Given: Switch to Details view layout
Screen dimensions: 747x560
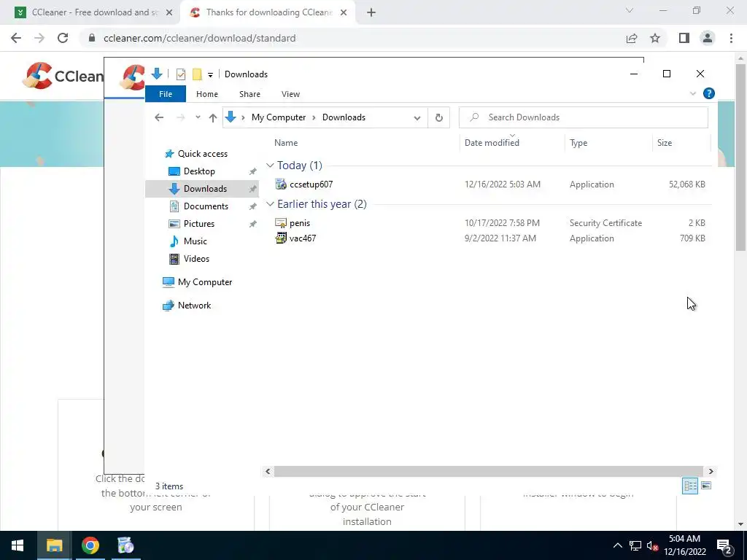Looking at the screenshot, I should pyautogui.click(x=690, y=486).
